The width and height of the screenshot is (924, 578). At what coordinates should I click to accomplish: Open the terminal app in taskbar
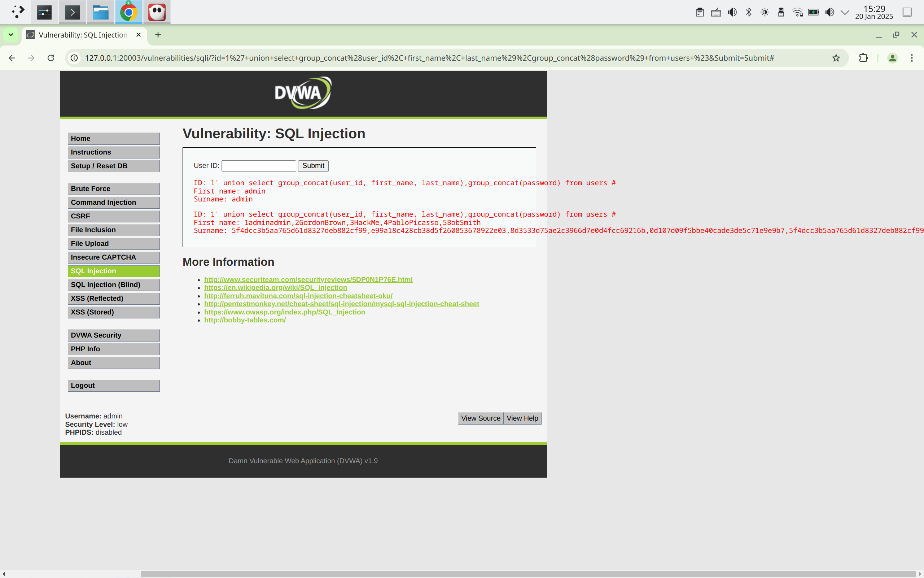point(72,12)
